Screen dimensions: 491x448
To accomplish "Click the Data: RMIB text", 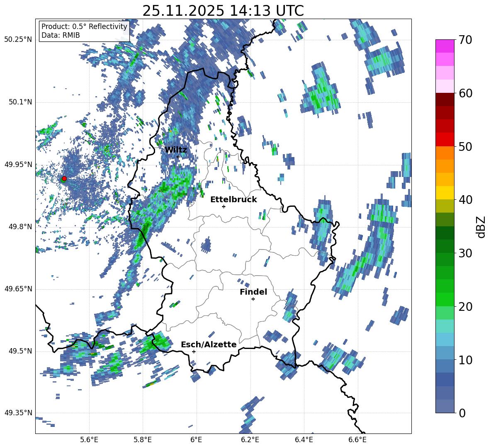I will (x=61, y=35).
